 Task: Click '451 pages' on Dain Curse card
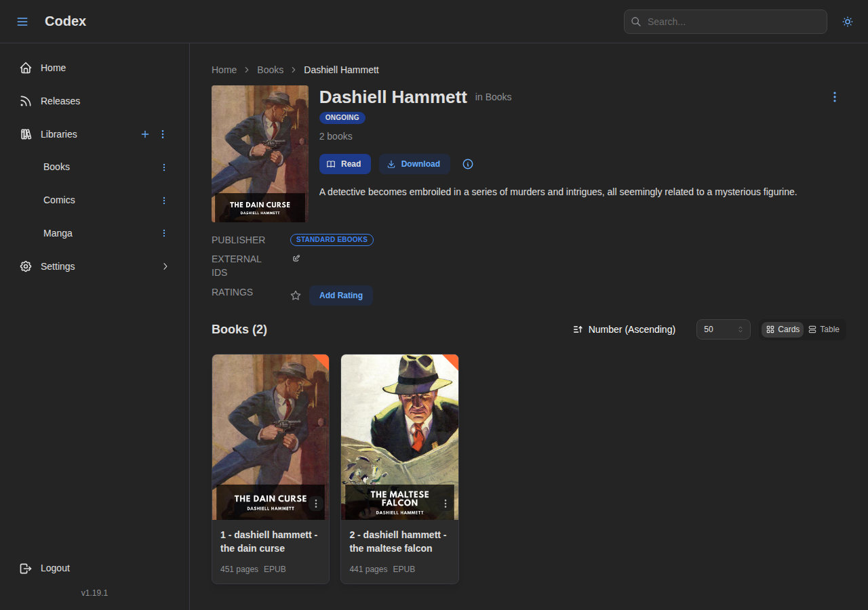(x=239, y=569)
